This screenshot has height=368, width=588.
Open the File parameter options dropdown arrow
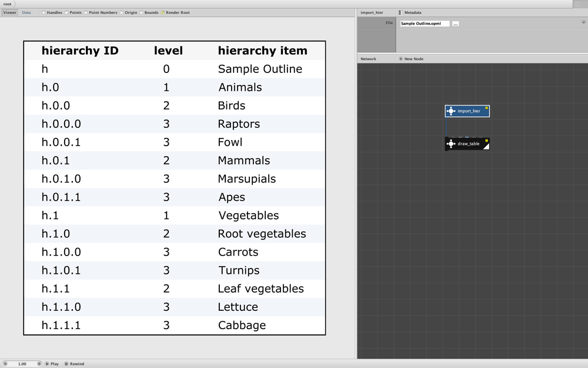coord(583,22)
